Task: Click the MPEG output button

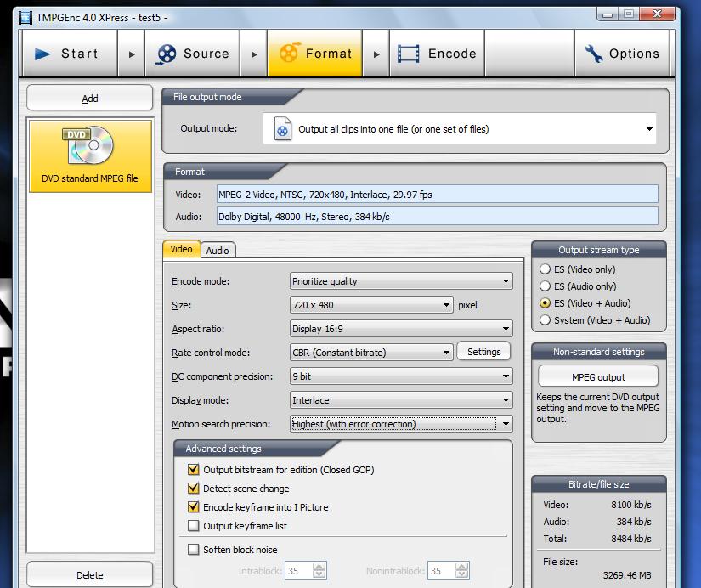Action: click(x=598, y=377)
